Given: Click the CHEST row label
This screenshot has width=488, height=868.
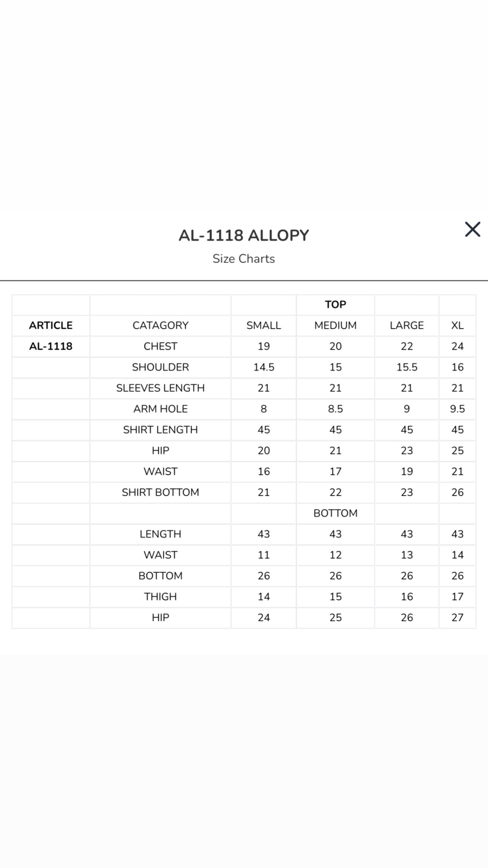Looking at the screenshot, I should tap(160, 346).
